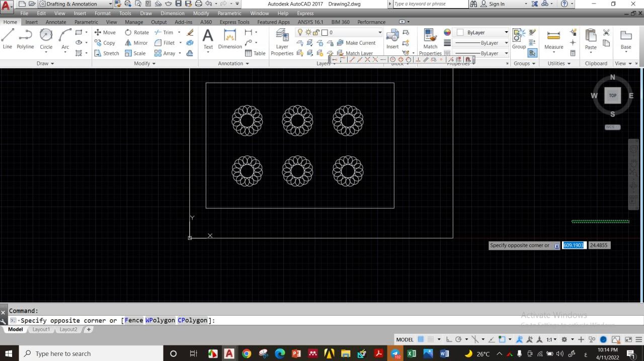
Task: Click the Fence option in command line
Action: pos(134,320)
